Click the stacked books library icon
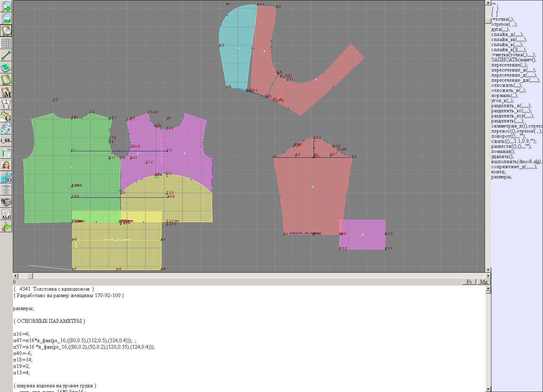 (6, 202)
